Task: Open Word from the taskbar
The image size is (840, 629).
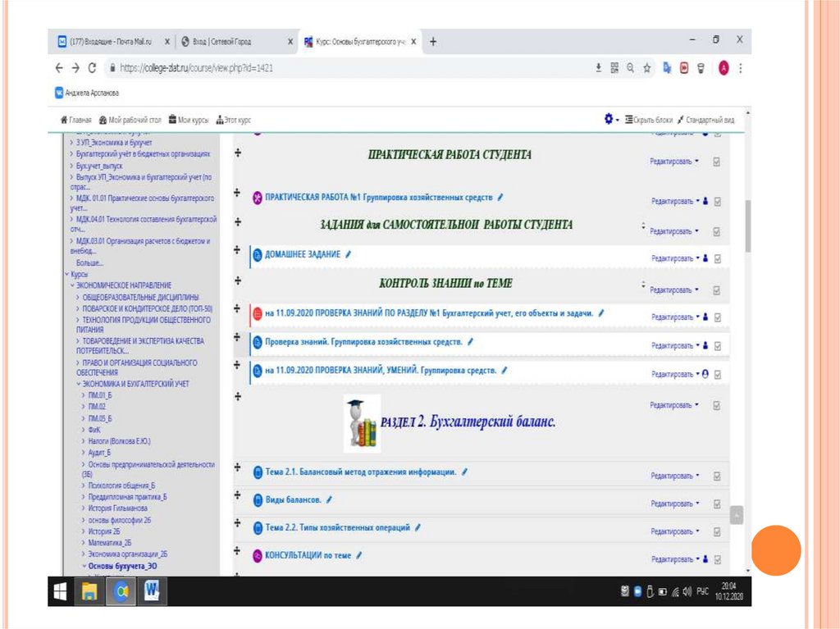Action: (x=152, y=591)
